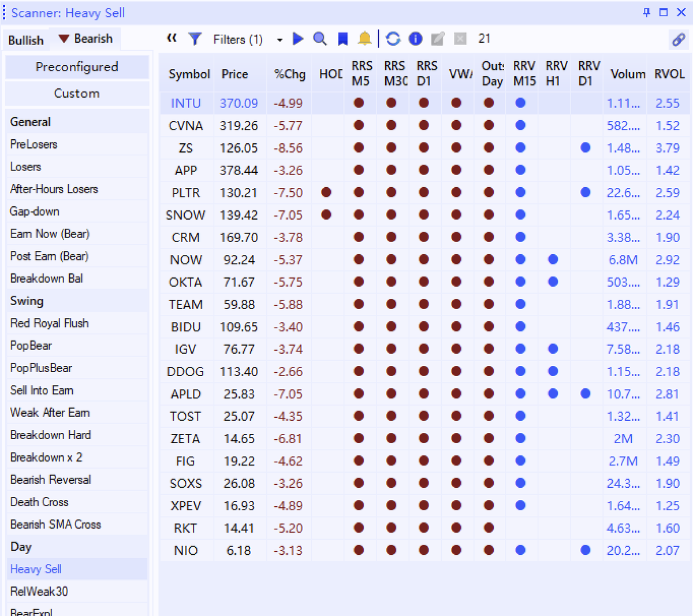Open the PopPlusBear scan
Viewport: 693px width, 616px height.
(x=77, y=368)
